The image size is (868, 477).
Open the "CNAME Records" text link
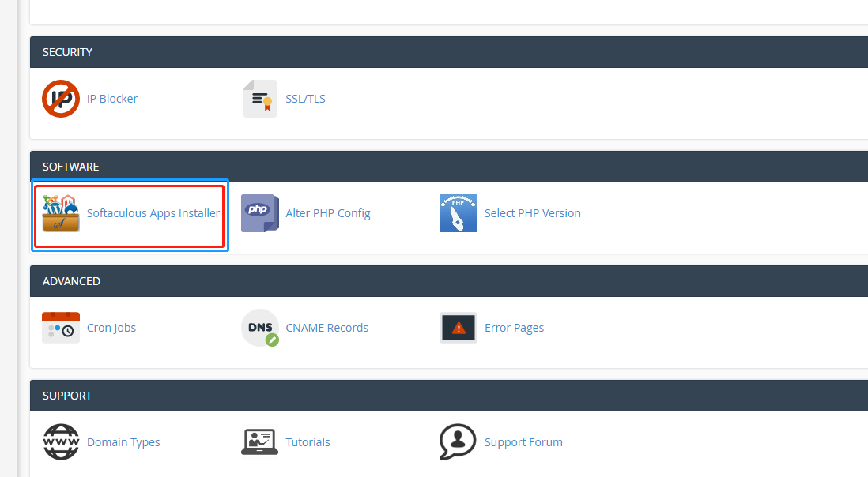click(326, 328)
